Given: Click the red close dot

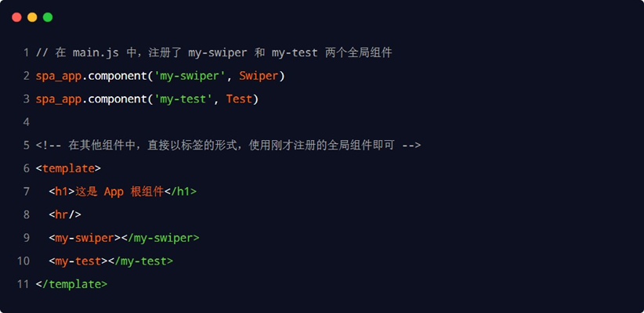Looking at the screenshot, I should [16, 17].
